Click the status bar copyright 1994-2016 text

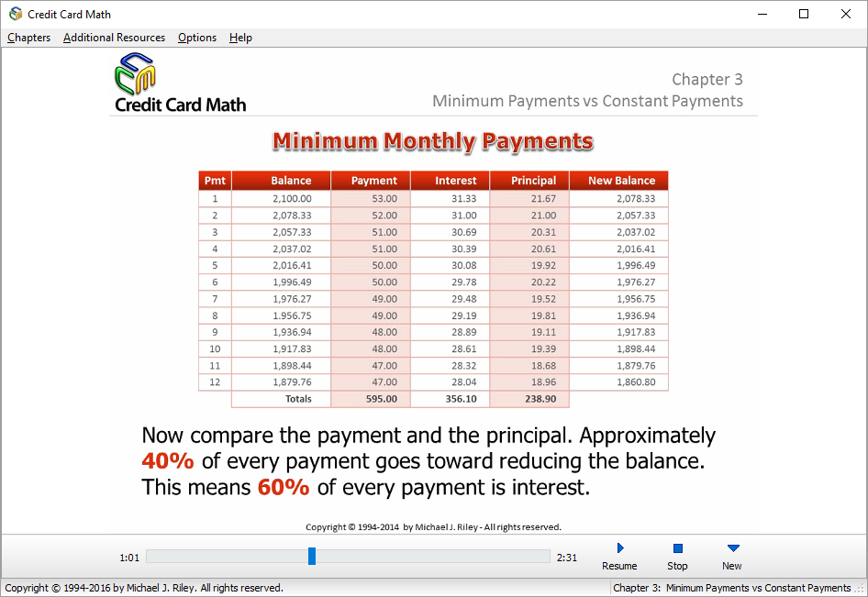(144, 588)
